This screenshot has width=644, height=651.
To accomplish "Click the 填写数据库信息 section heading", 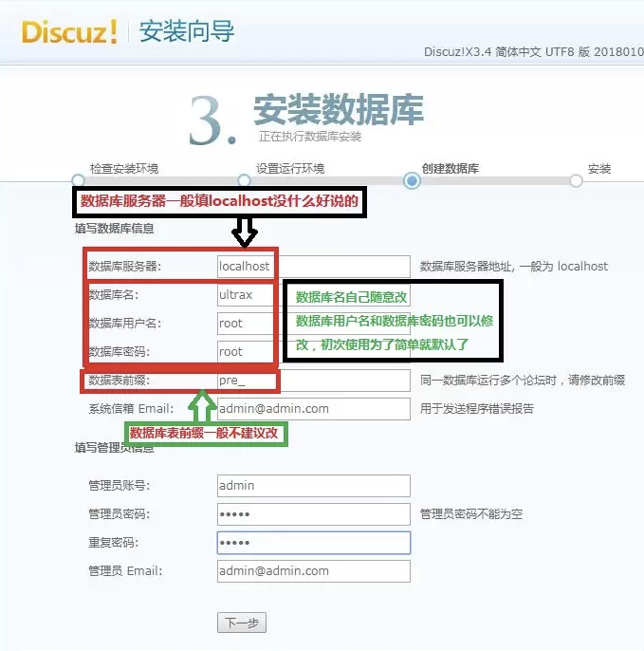I will pos(115,229).
